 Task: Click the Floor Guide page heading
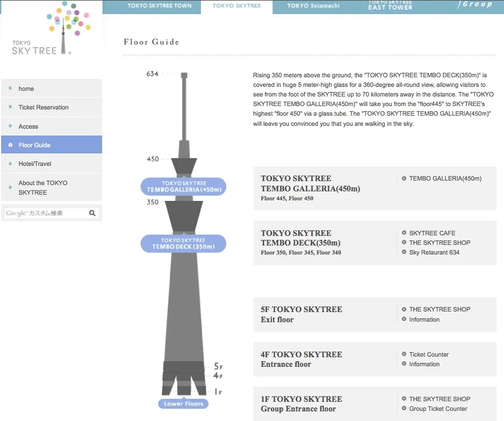click(x=151, y=42)
